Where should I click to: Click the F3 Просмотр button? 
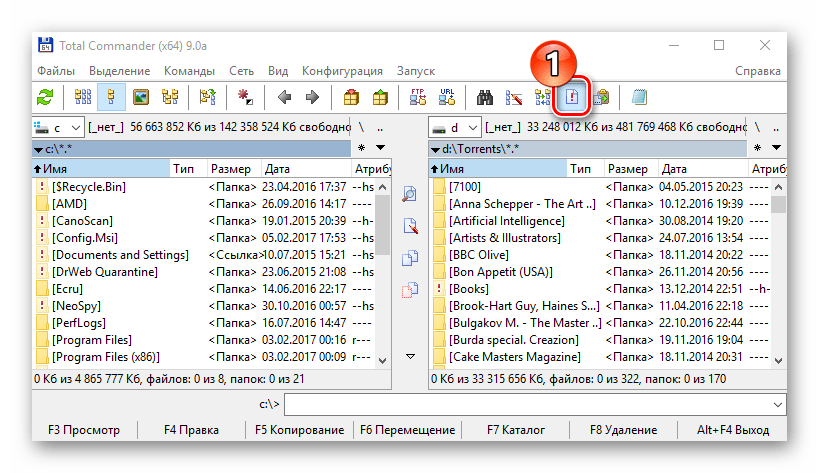pos(84,430)
